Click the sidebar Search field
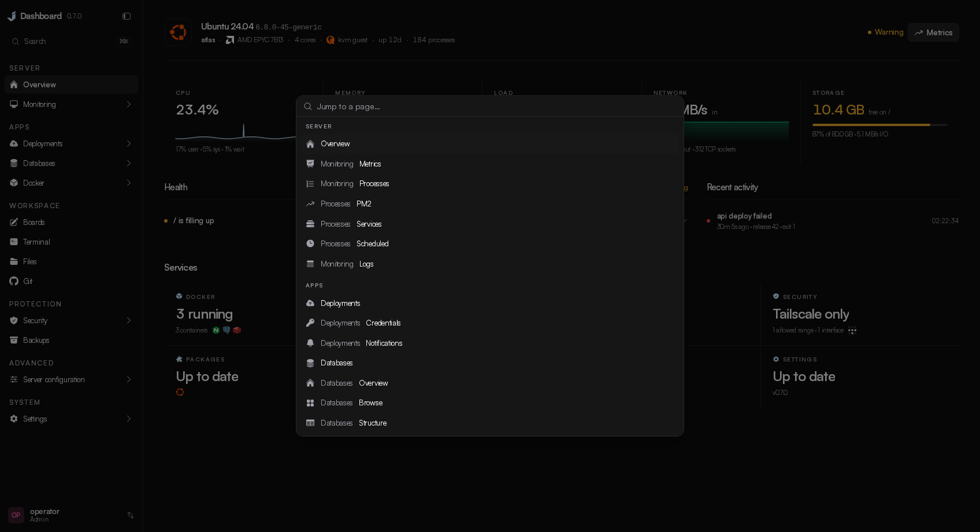Viewport: 980px width, 532px height. point(71,41)
